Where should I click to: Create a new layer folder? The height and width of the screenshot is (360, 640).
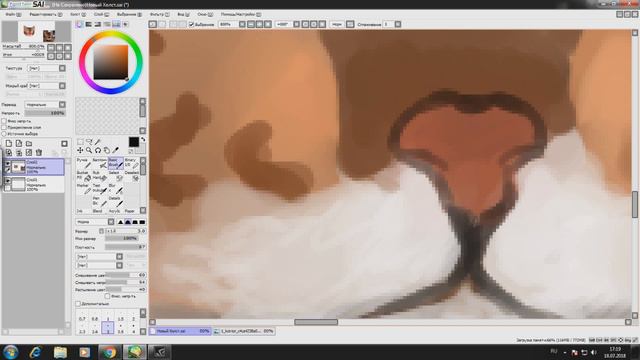click(x=29, y=143)
